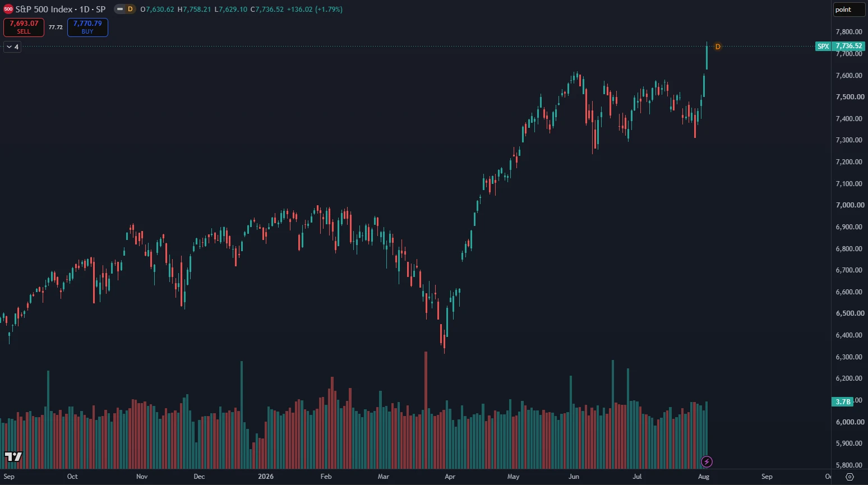This screenshot has height=485, width=868.
Task: Click the Sep time label preceding Oct
Action: click(x=9, y=477)
